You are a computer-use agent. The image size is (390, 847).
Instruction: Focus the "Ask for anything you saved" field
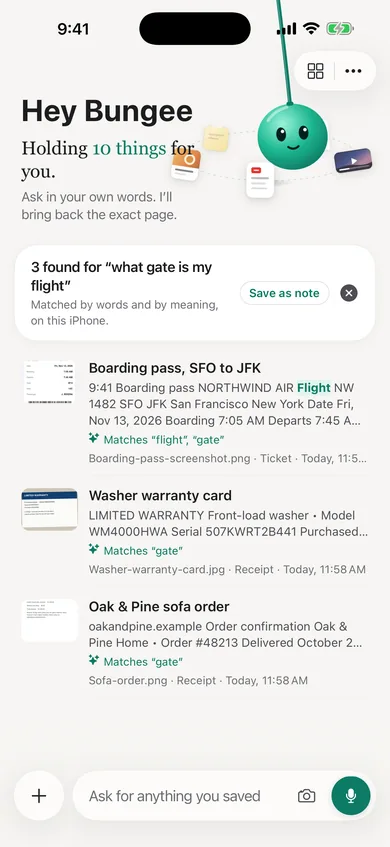[184, 796]
